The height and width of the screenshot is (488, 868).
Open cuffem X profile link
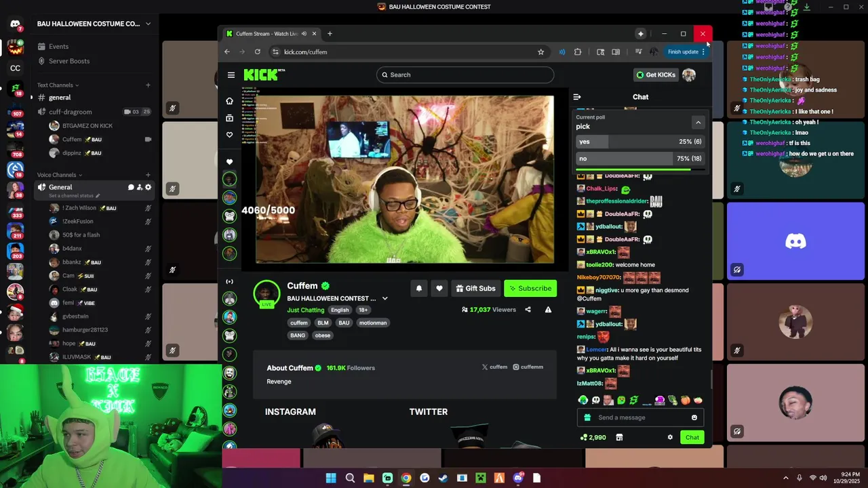click(x=494, y=367)
